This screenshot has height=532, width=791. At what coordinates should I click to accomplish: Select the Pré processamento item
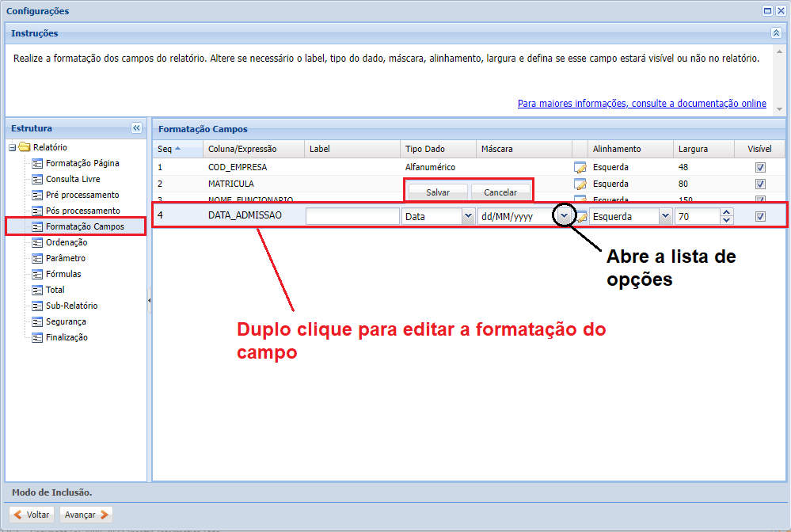click(x=74, y=195)
